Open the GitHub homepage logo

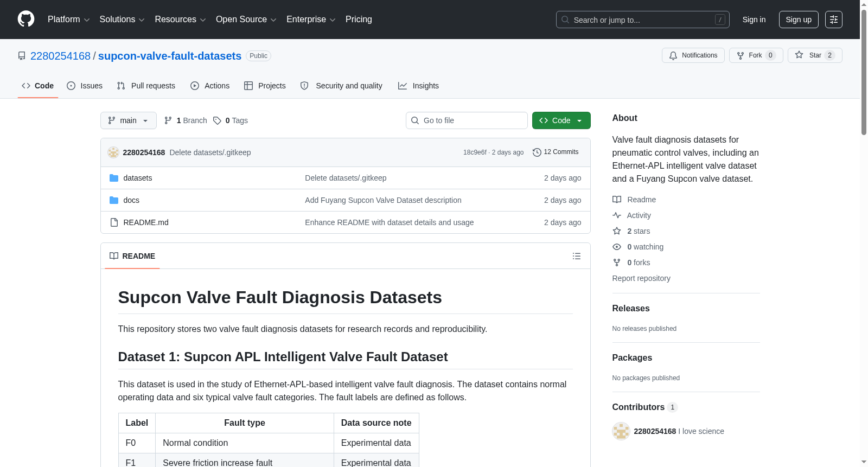pos(26,19)
